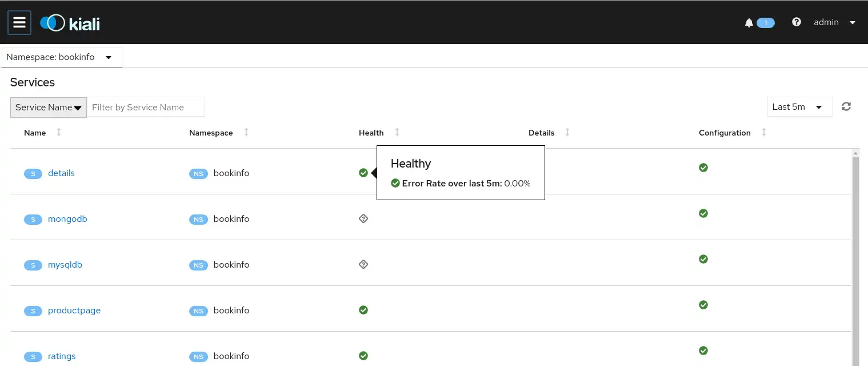Open the hamburger navigation menu
The image size is (868, 366).
(19, 23)
